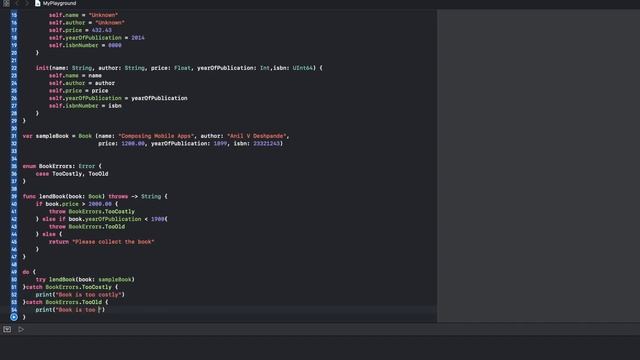Click the 'enum BookErrors: Error' line
The image size is (640, 360).
pos(62,166)
